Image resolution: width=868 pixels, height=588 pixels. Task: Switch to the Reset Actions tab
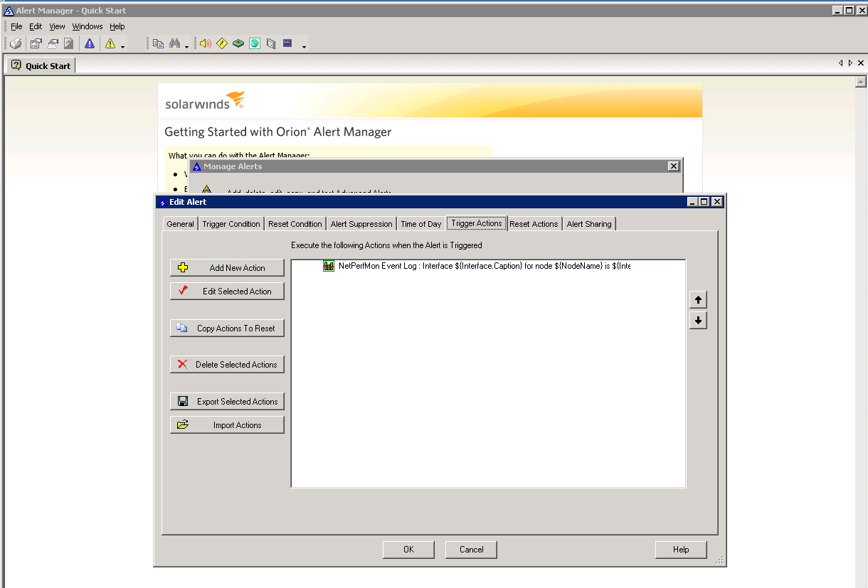(x=534, y=224)
